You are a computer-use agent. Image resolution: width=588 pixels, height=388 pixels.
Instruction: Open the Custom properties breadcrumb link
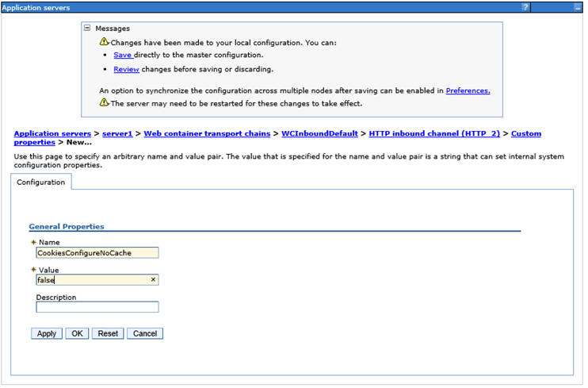point(526,133)
